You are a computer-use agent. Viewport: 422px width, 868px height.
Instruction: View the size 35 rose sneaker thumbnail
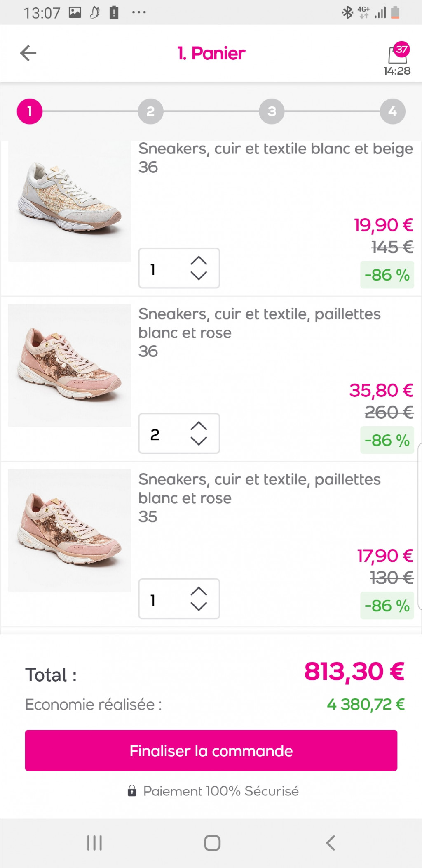point(70,531)
